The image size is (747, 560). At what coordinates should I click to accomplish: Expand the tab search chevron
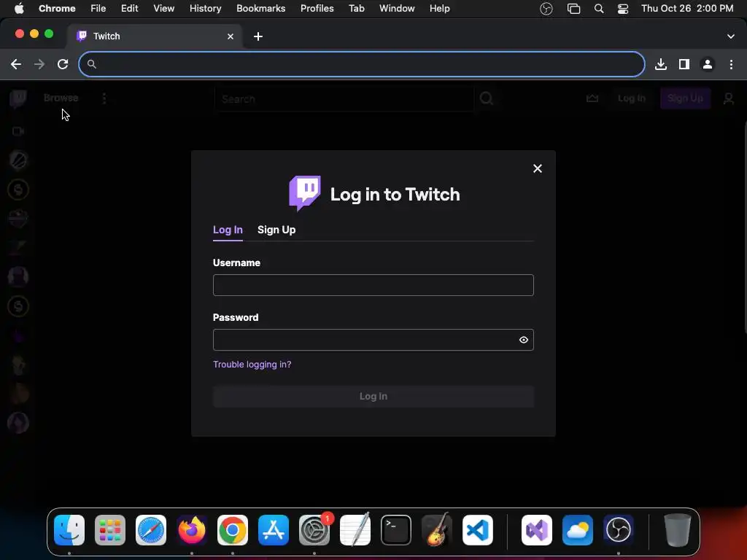coord(731,36)
